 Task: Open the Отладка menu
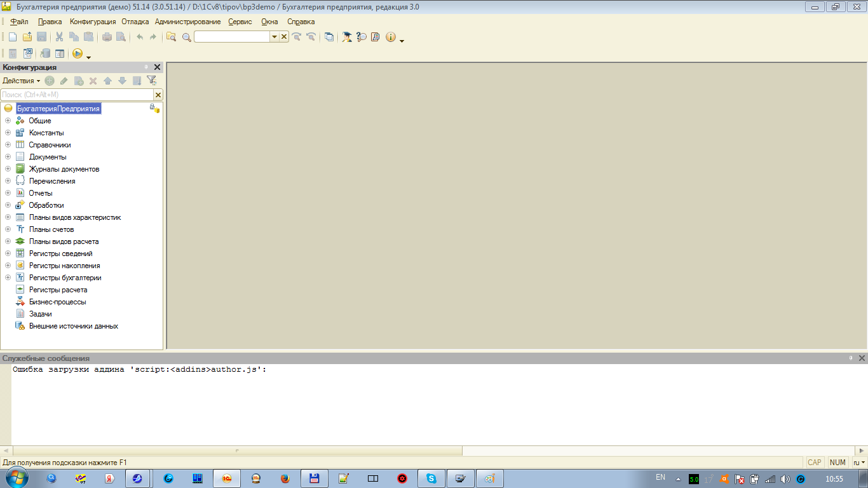(x=135, y=22)
